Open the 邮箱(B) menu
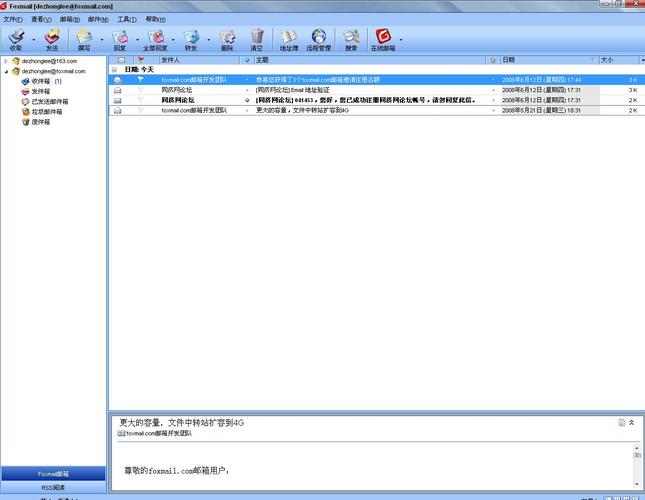Screen dimensions: 645x500 click(70, 19)
